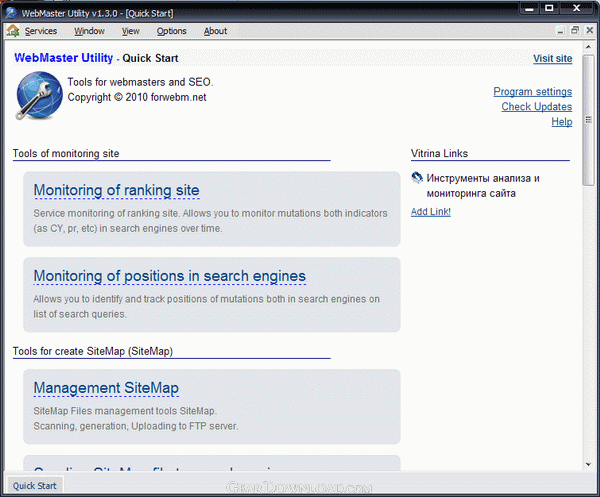Click the Add Link! hyperlink
The height and width of the screenshot is (497, 600).
430,212
